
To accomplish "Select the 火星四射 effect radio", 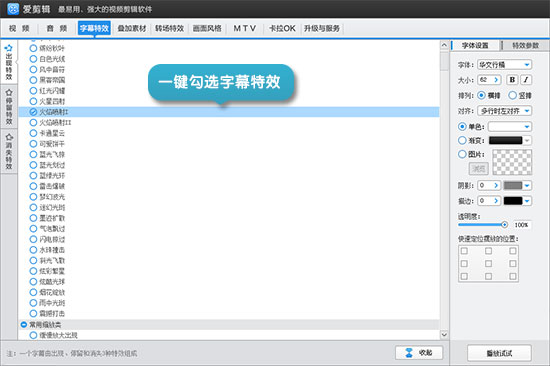I will tap(33, 101).
